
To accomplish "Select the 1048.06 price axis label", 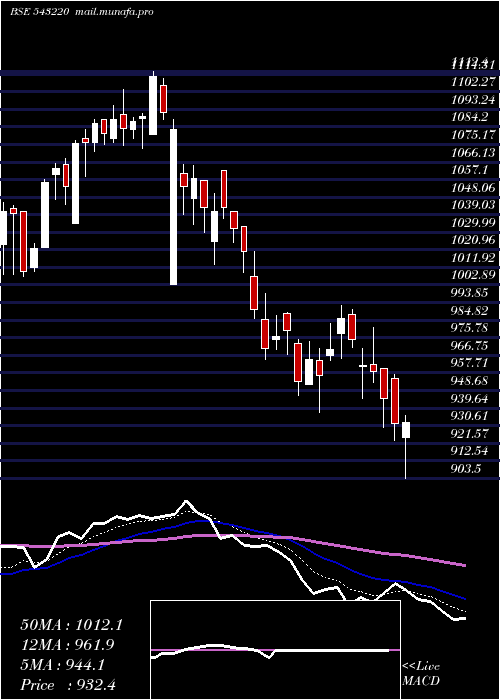I will pyautogui.click(x=473, y=188).
